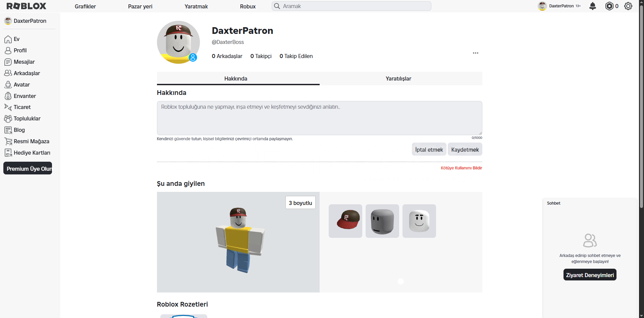Click the Blog icon in sidebar
Viewport: 644px width, 318px height.
8,130
